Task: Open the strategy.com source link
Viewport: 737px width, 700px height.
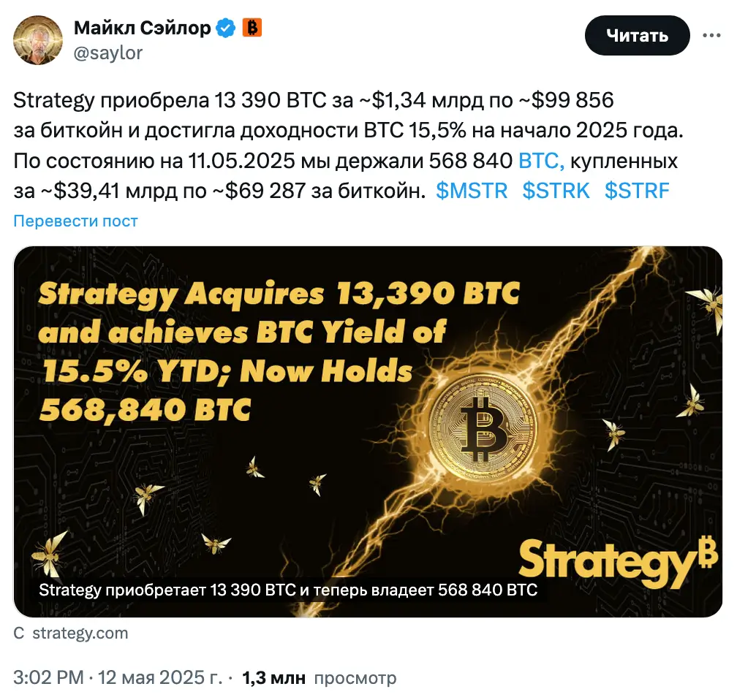Action: click(80, 633)
